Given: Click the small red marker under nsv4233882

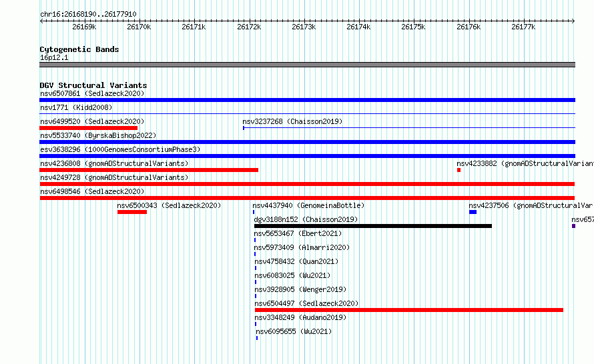Looking at the screenshot, I should coord(459,170).
